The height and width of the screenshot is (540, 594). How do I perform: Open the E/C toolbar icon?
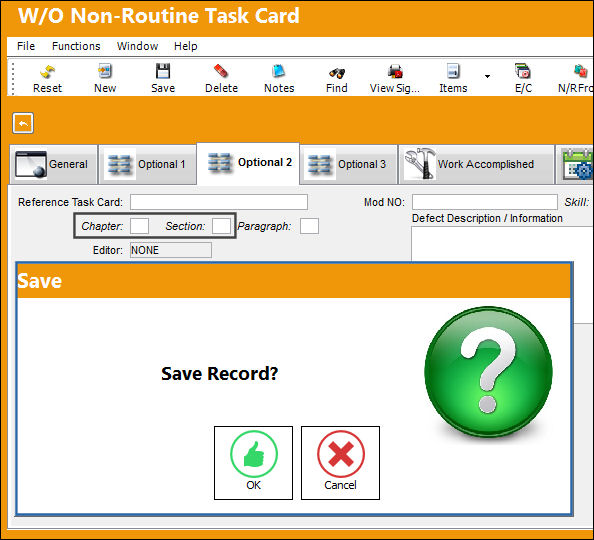coord(523,71)
